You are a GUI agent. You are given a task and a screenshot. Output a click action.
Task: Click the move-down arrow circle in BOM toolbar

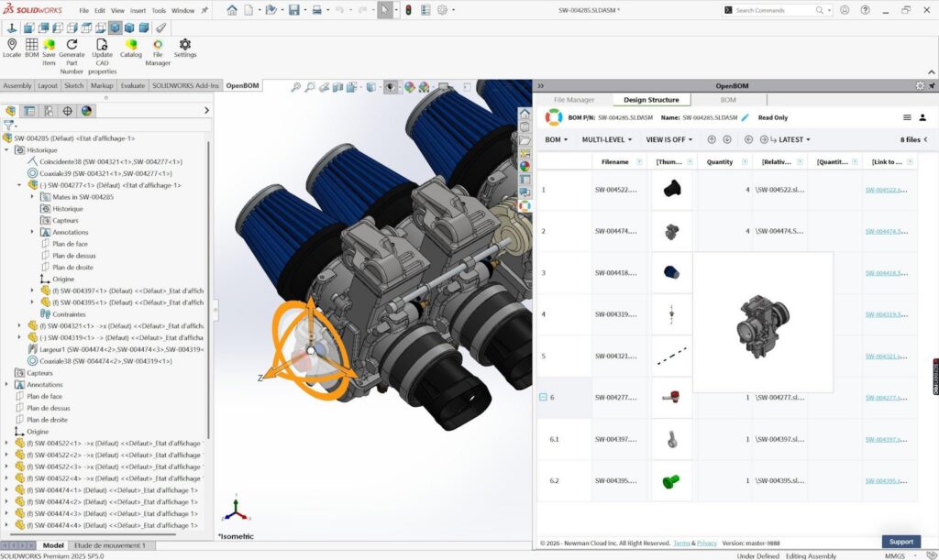[x=727, y=139]
